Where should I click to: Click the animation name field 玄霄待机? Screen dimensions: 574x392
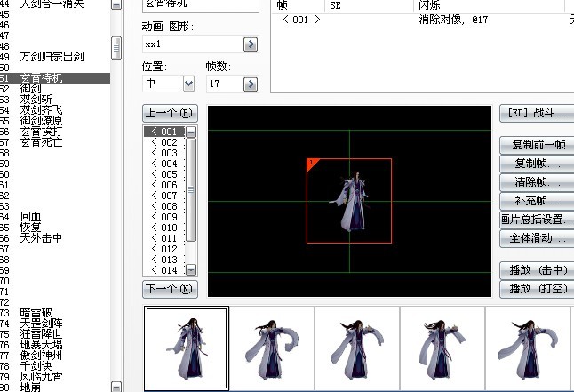pos(201,4)
